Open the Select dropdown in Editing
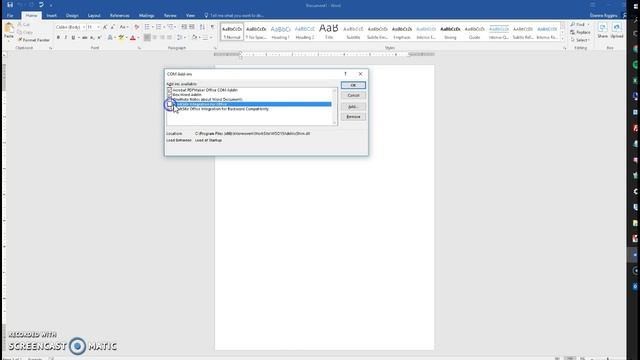Screen dimensions: 640x360 coord(580,40)
